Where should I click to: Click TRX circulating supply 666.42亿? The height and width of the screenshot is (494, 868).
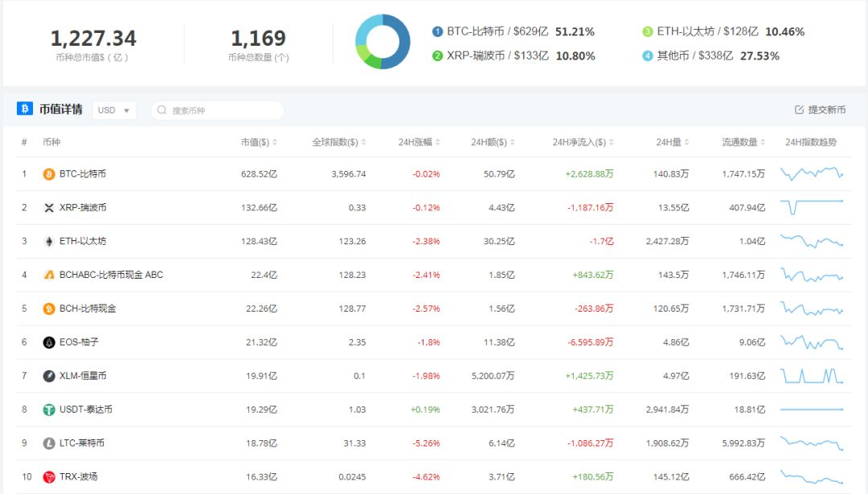pyautogui.click(x=747, y=477)
